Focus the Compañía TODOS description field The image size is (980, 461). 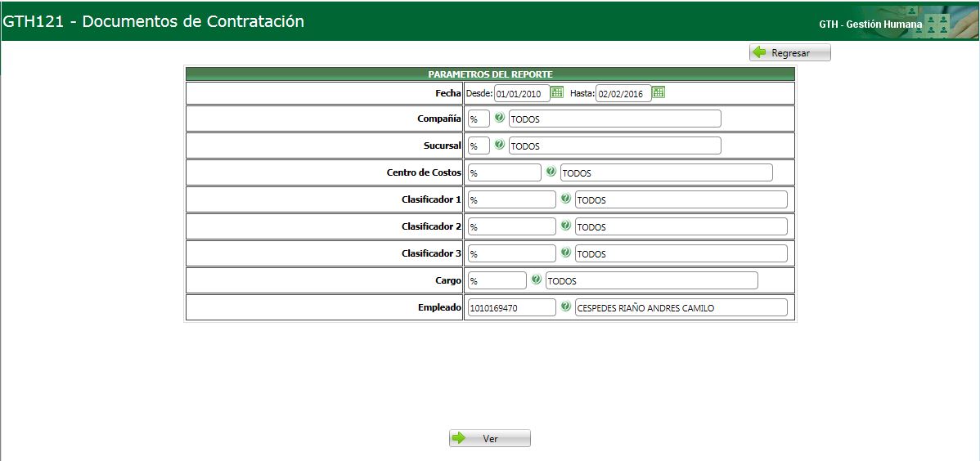pos(615,119)
